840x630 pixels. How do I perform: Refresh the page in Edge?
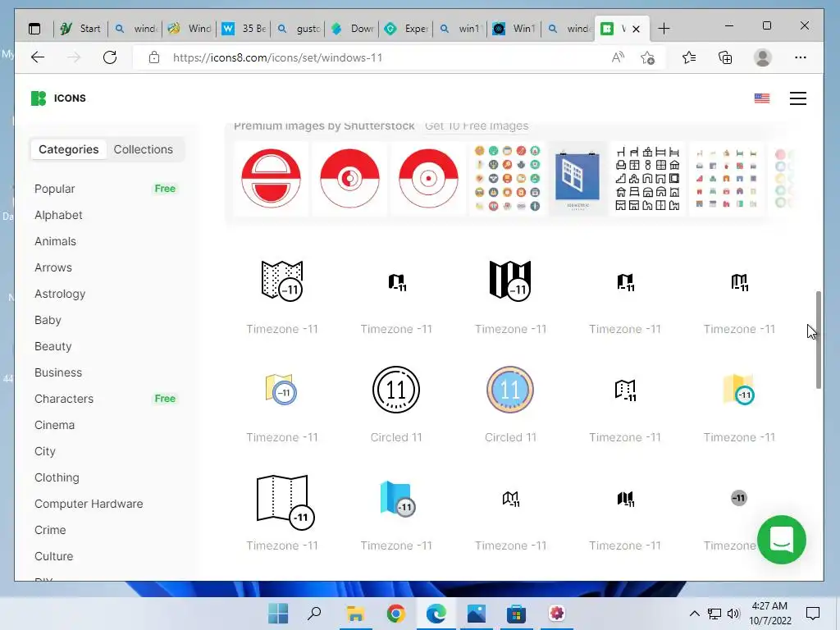(x=110, y=57)
